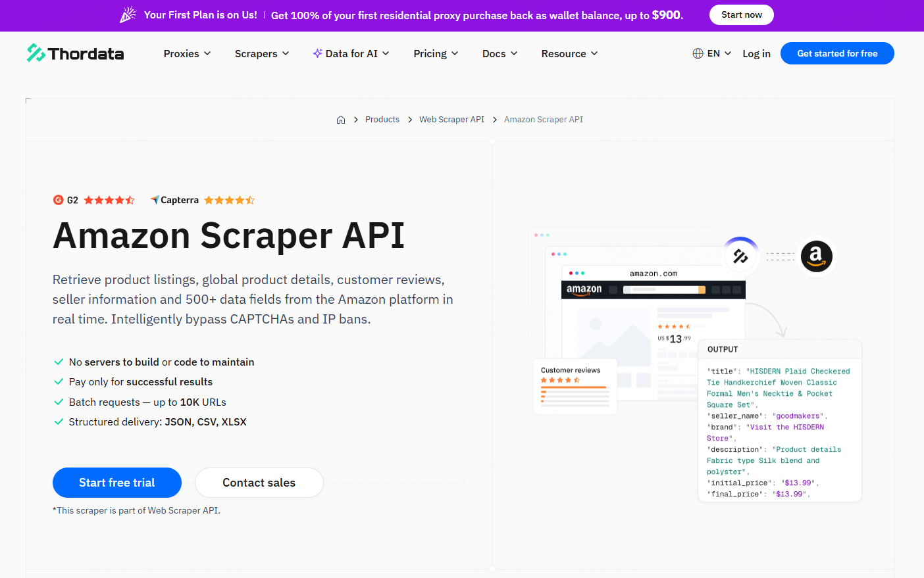This screenshot has width=924, height=578.
Task: Click the globe language icon
Action: pos(698,53)
